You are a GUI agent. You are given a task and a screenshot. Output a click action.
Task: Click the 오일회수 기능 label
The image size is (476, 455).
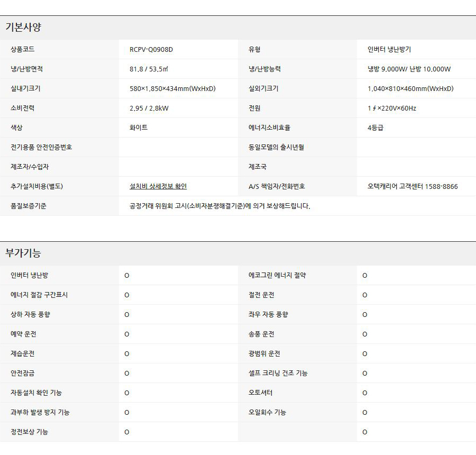(267, 412)
